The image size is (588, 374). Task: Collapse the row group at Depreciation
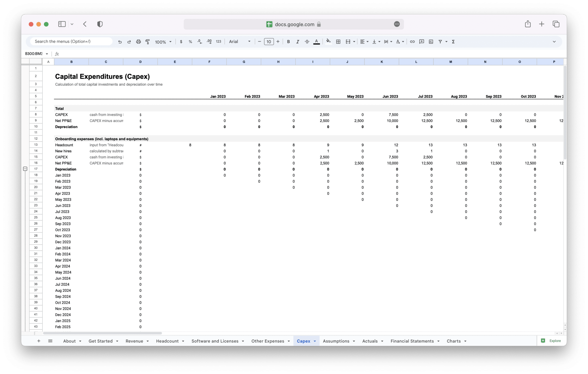[x=25, y=169]
